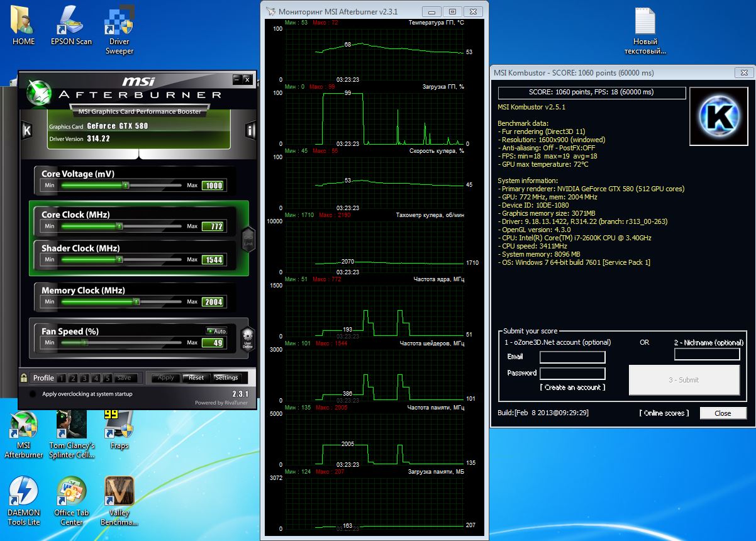Open Valley Benchmark shortcut

point(120,501)
